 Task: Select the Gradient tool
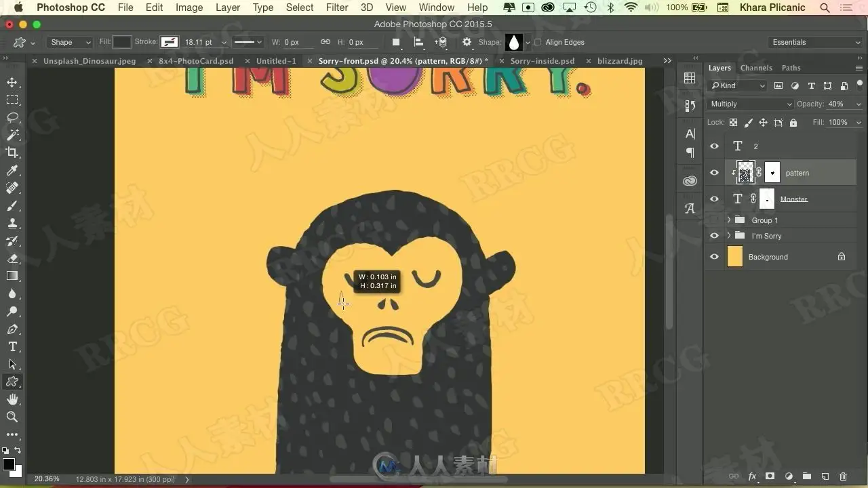coord(12,276)
